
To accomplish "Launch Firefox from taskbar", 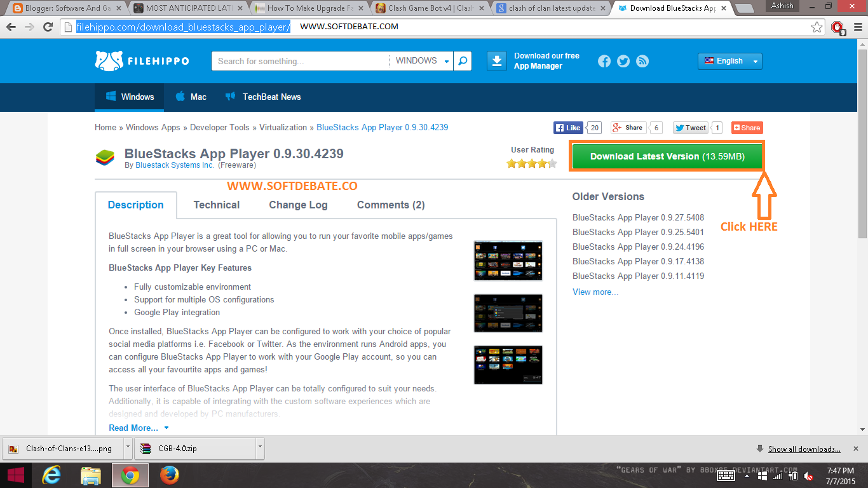I will [x=169, y=475].
